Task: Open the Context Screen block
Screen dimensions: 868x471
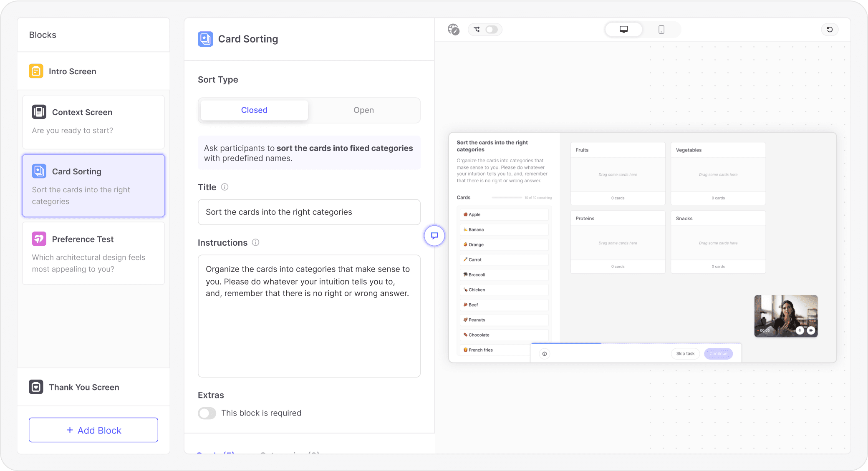Action: [93, 121]
